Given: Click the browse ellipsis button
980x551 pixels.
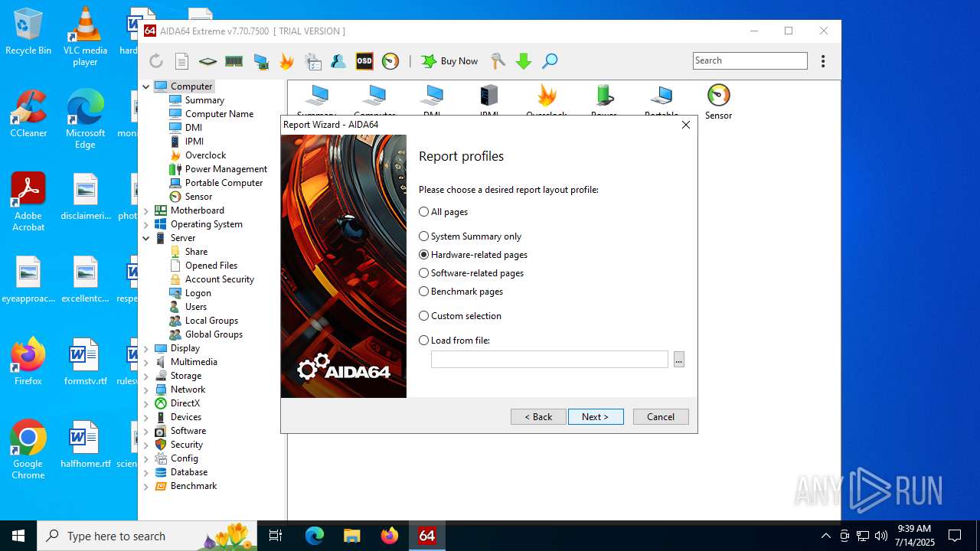Looking at the screenshot, I should click(679, 359).
